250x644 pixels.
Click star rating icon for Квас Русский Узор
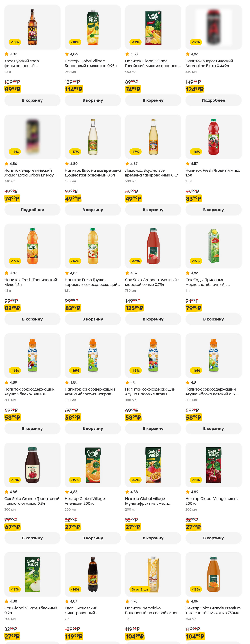pos(7,54)
